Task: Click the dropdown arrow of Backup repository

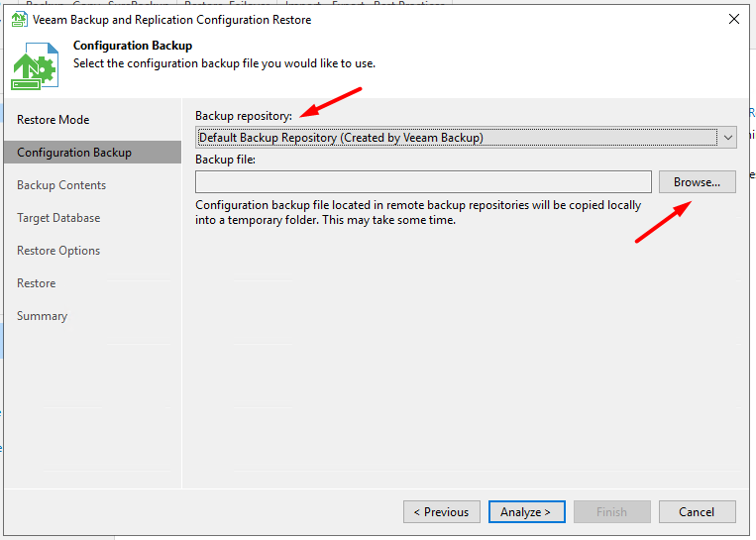Action: coord(727,138)
